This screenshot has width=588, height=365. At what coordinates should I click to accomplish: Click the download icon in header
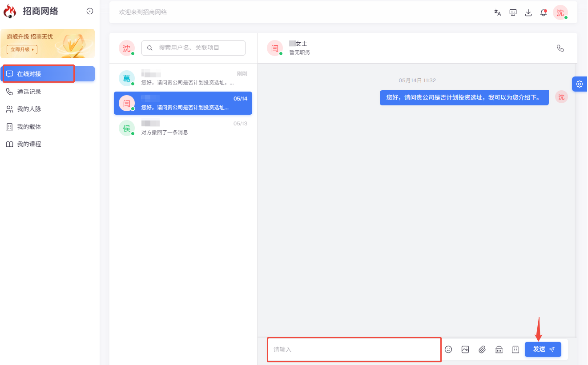528,12
